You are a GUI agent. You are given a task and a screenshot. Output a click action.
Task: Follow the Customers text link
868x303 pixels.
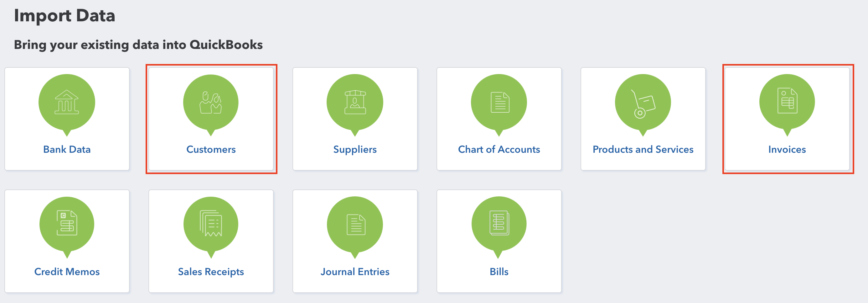tap(211, 149)
